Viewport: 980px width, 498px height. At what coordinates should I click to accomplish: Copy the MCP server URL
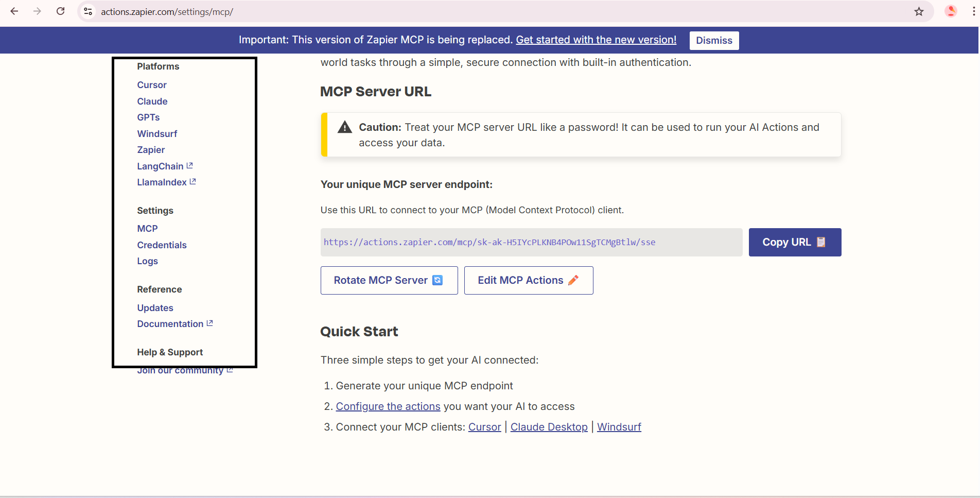794,242
